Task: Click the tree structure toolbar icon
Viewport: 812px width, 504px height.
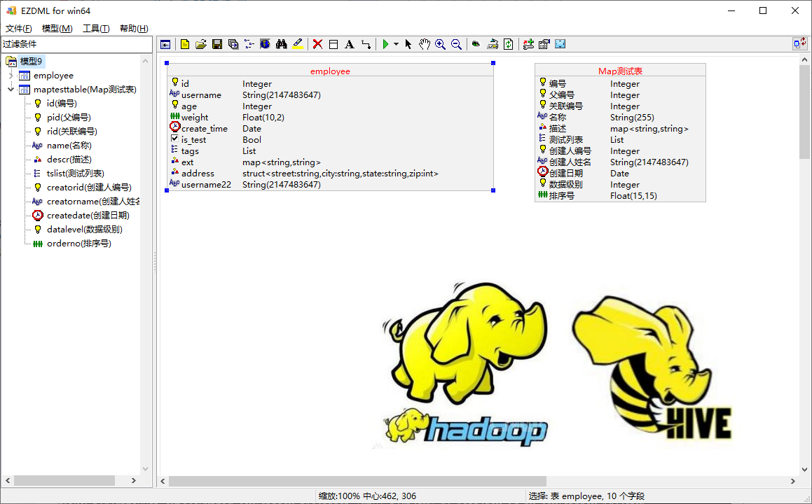Action: [249, 45]
